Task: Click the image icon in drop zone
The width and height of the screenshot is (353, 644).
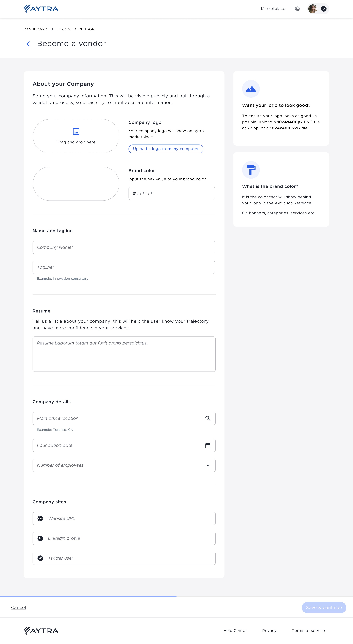Action: [x=76, y=132]
